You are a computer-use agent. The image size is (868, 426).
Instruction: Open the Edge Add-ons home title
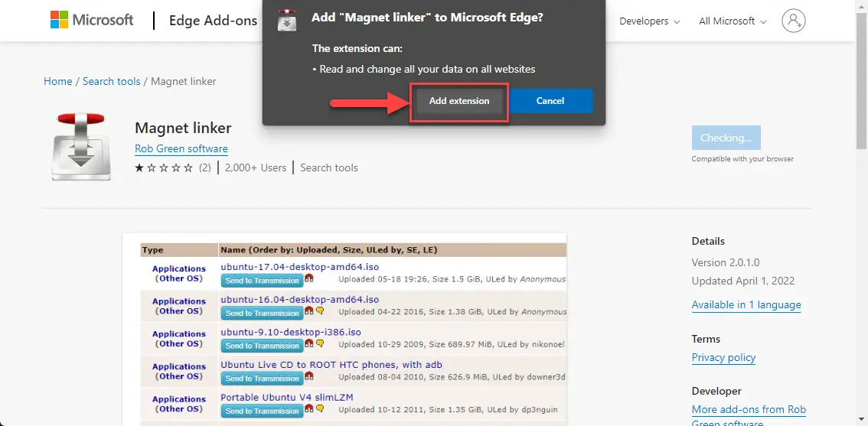213,21
